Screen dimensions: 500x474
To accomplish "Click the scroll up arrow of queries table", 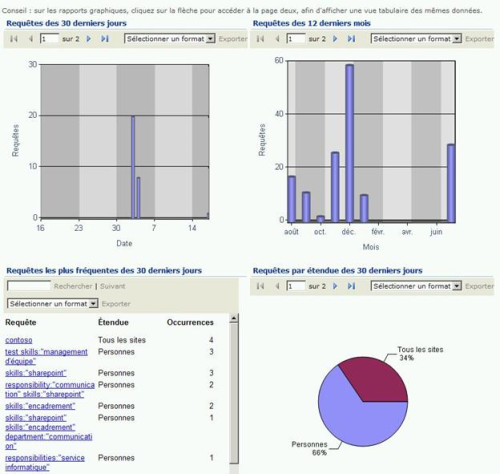I will 234,318.
